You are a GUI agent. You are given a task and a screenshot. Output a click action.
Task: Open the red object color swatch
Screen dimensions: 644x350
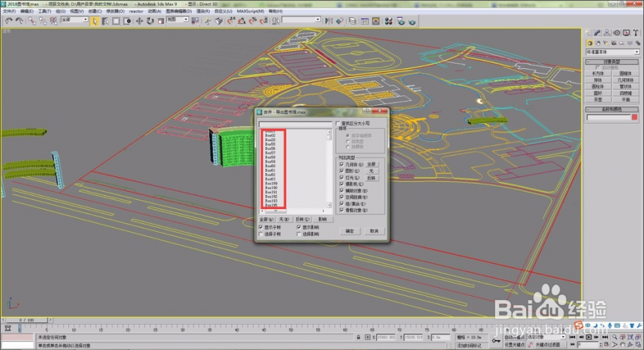tap(634, 118)
